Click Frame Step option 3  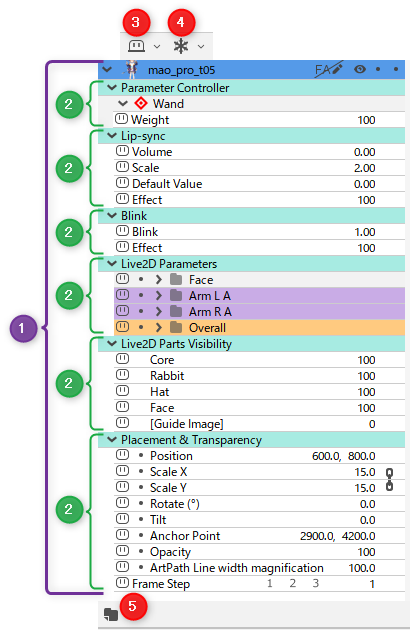coord(316,583)
